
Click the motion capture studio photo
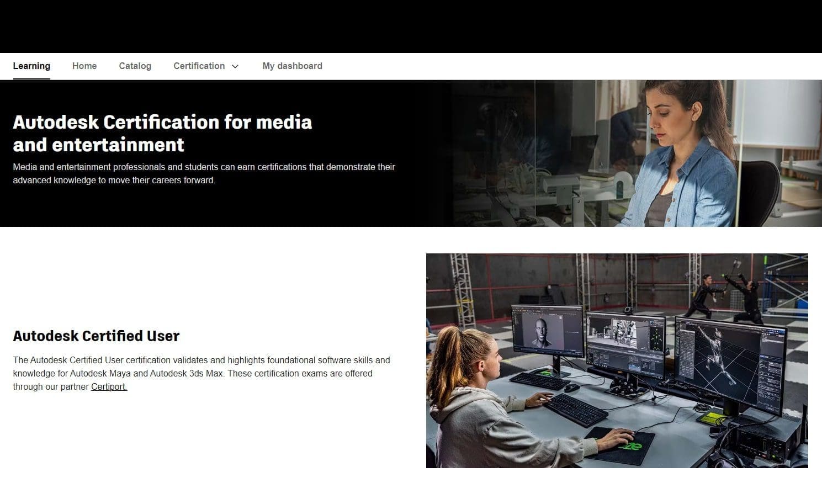pos(617,360)
